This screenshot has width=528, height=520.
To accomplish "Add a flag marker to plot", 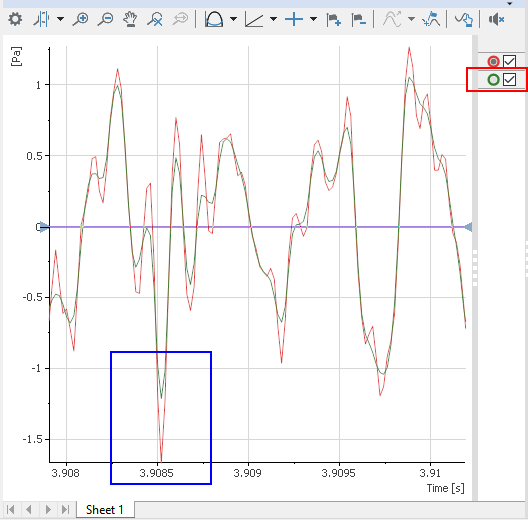I will 334,20.
